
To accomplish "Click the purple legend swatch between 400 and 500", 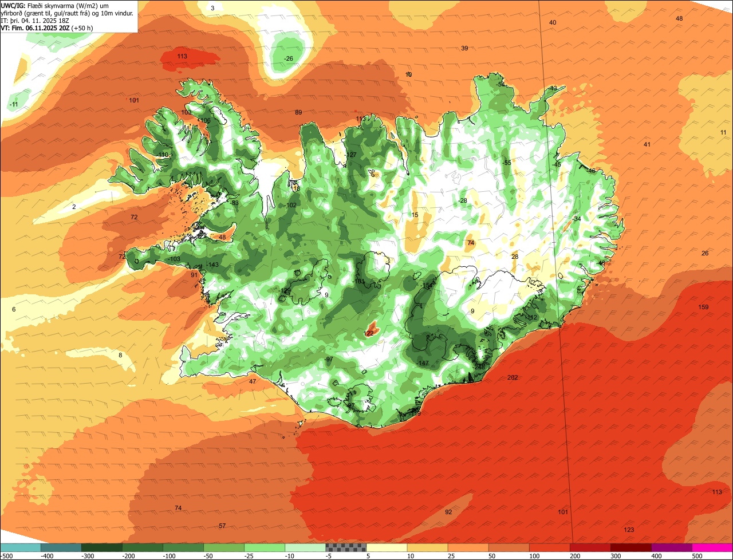I will tap(672, 547).
